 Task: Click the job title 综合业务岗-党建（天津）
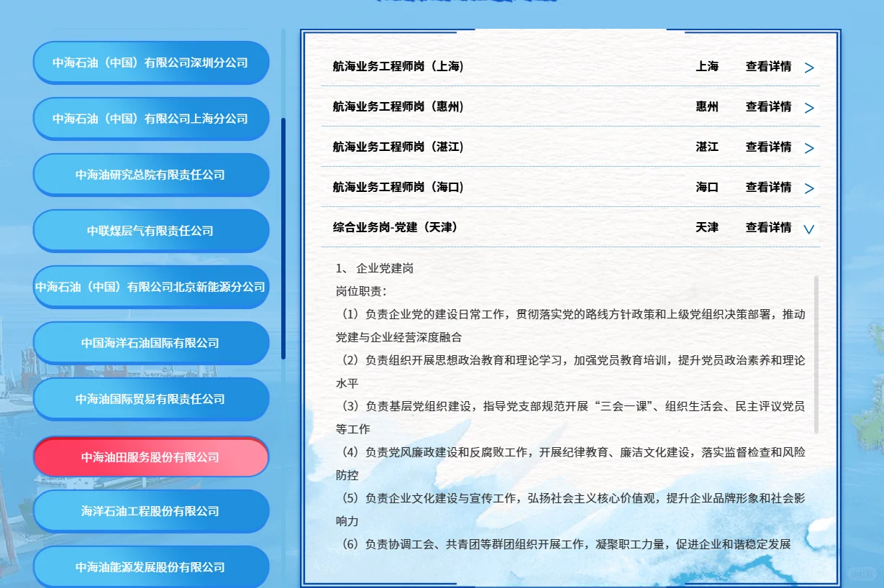tap(395, 227)
